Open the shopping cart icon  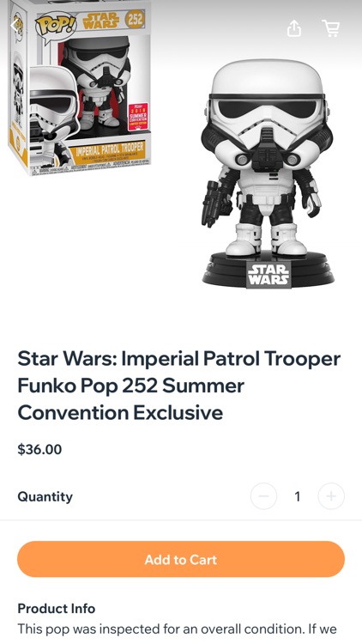[x=331, y=28]
